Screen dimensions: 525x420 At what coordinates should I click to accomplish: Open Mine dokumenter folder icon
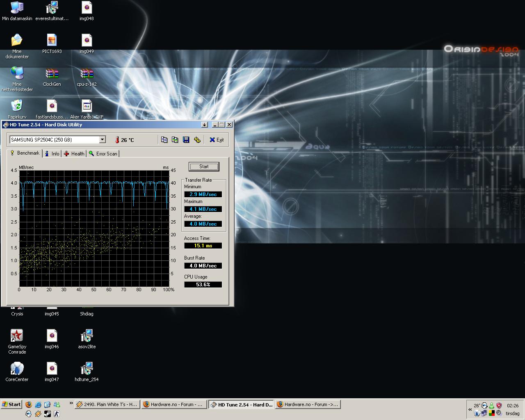pos(17,46)
